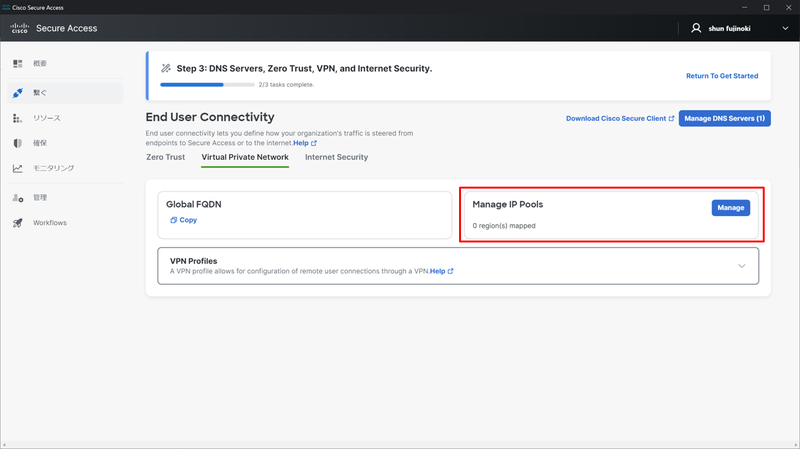Click the 確保 shield icon
The height and width of the screenshot is (449, 800).
click(18, 143)
